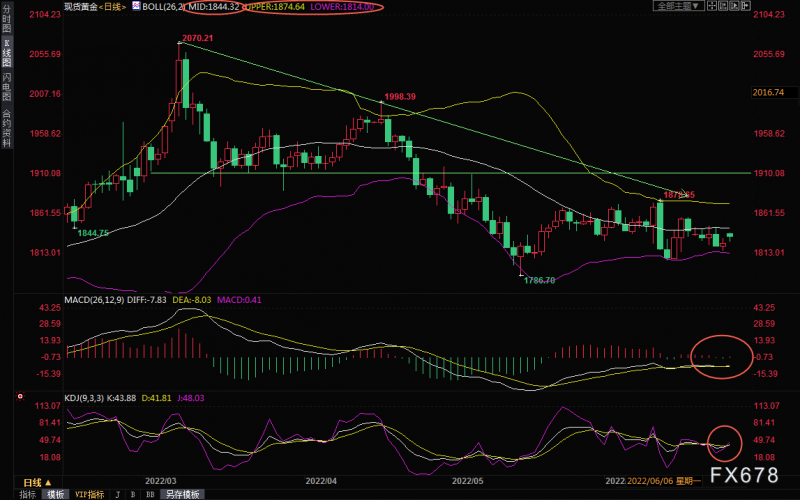Toggle the BB template button

[150, 494]
